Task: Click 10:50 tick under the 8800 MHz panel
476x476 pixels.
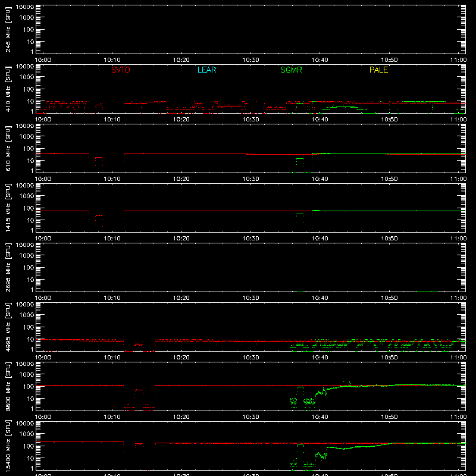Action: (x=389, y=417)
